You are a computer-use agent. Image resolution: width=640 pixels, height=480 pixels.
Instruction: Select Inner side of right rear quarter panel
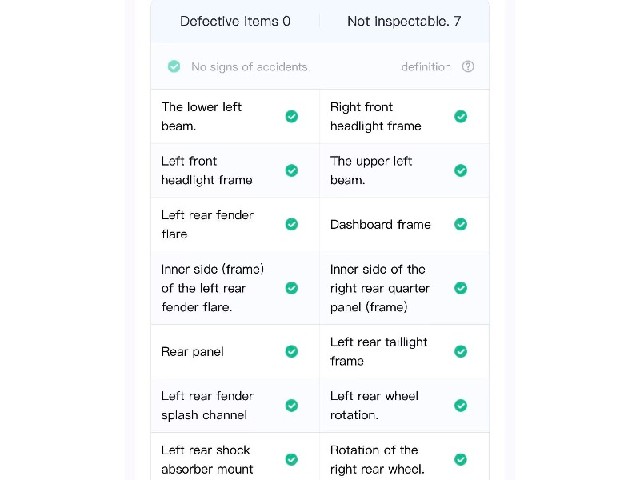pos(404,288)
